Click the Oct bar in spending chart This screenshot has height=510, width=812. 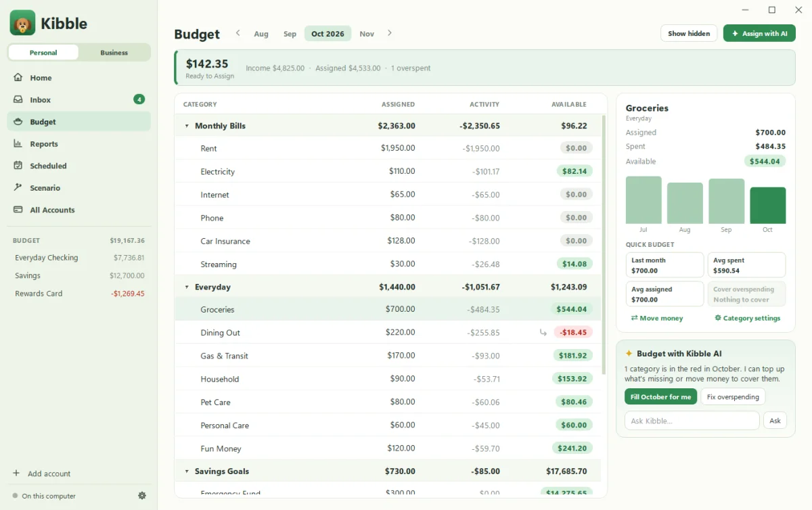pos(767,206)
